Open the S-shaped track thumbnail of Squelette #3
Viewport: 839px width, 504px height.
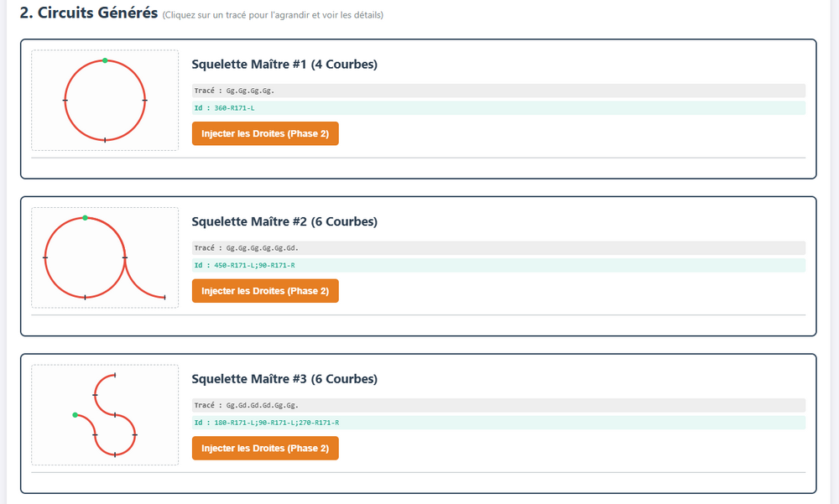[x=105, y=415]
